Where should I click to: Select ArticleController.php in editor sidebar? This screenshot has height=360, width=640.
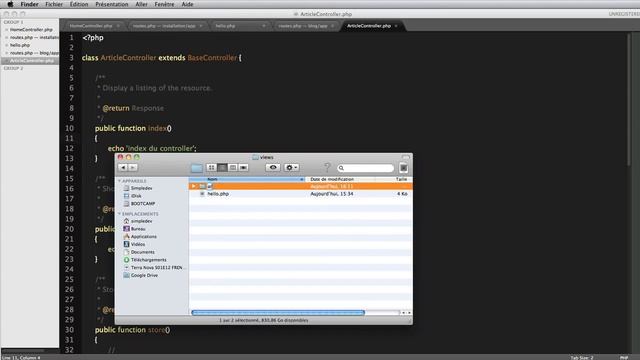[x=31, y=61]
